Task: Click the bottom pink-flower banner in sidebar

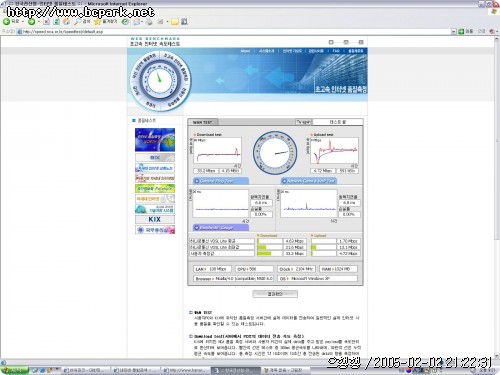Action: click(155, 230)
